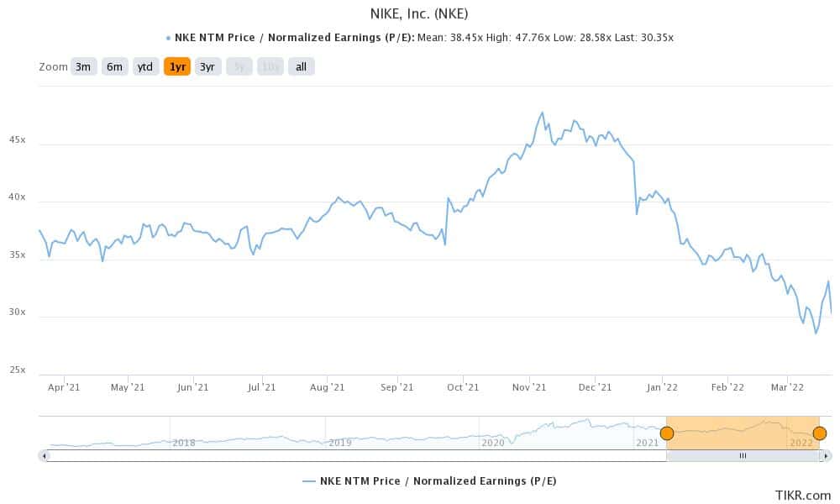This screenshot has width=840, height=504.
Task: Grab the left orange navigator handle
Action: point(667,433)
